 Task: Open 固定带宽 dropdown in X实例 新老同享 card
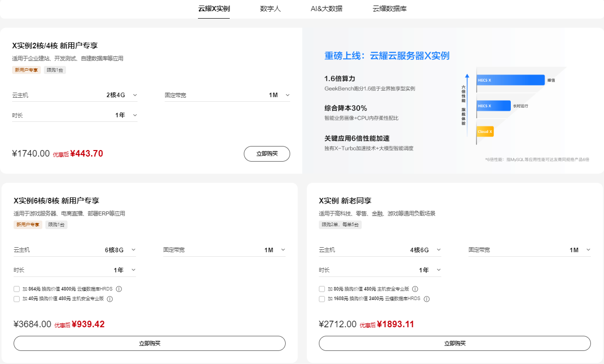(529, 250)
